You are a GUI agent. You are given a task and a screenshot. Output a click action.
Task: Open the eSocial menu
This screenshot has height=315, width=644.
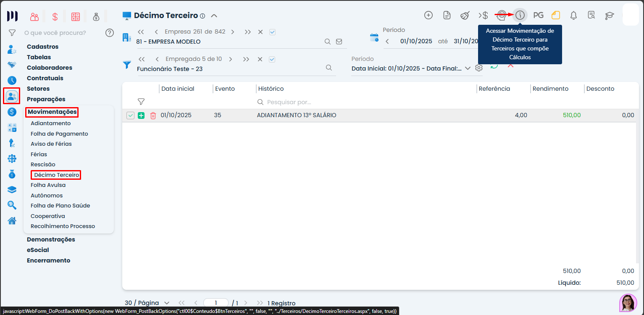tap(38, 250)
